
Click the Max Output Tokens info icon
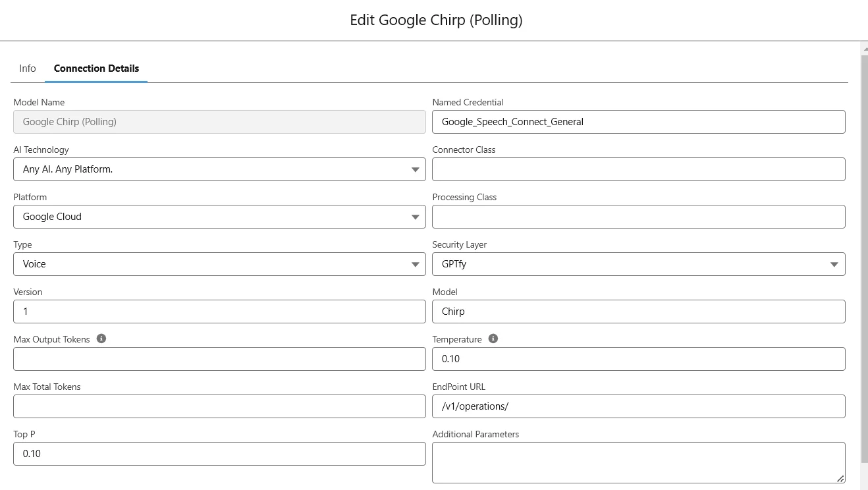[101, 339]
